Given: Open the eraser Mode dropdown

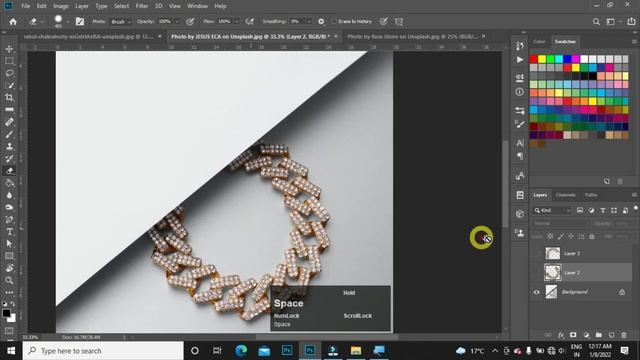Looking at the screenshot, I should (121, 22).
